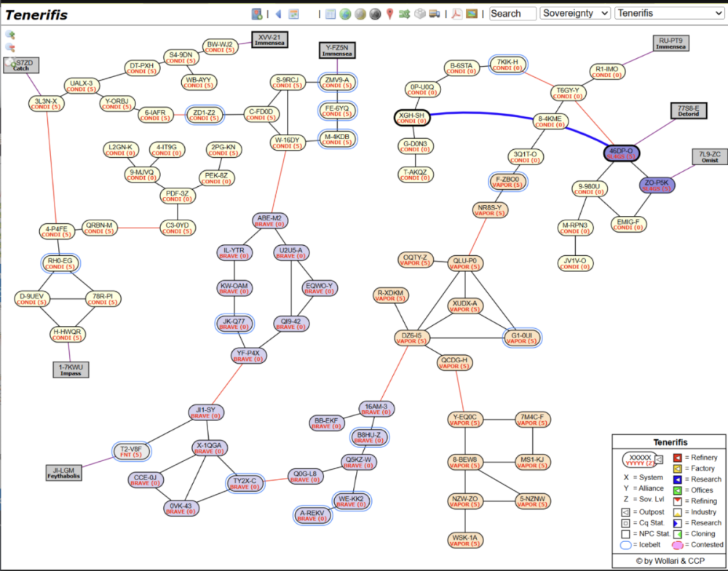The height and width of the screenshot is (571, 728).
Task: Click the white cube toolbar icon
Action: click(420, 14)
